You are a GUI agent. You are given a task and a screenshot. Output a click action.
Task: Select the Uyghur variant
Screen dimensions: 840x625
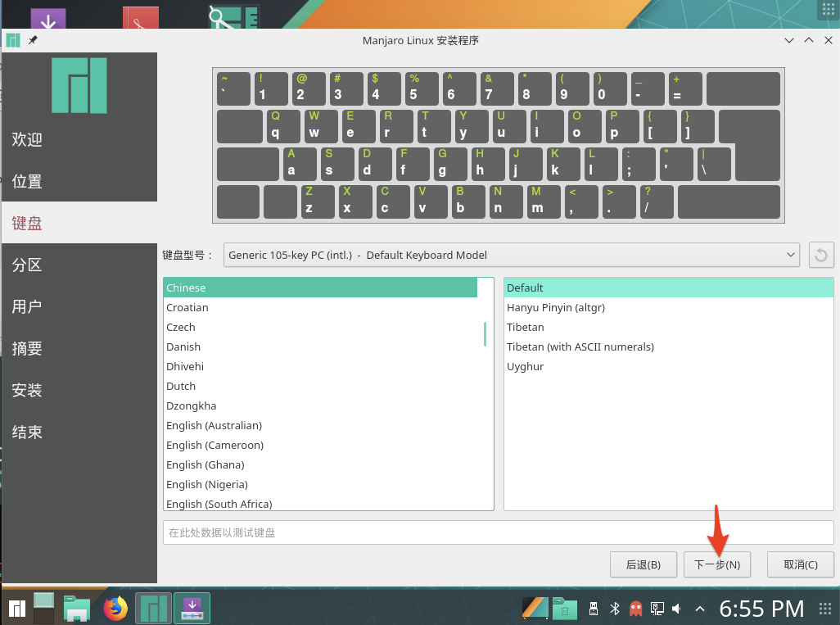point(669,367)
